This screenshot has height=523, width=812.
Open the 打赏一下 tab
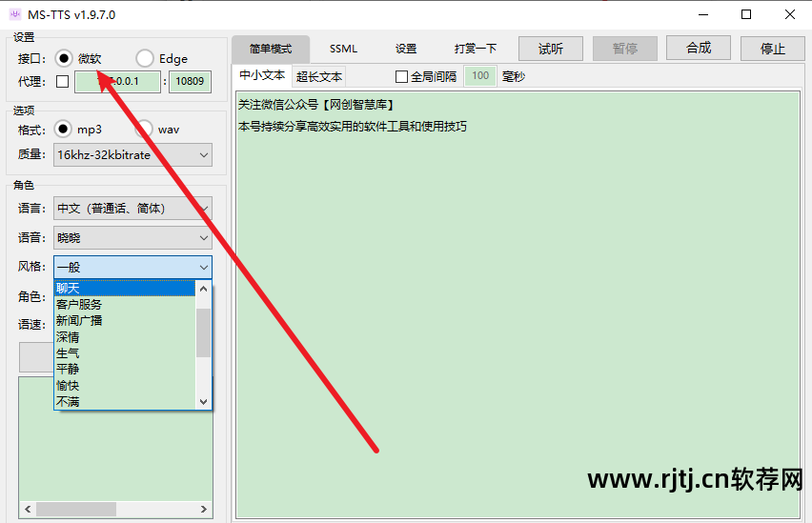coord(476,49)
